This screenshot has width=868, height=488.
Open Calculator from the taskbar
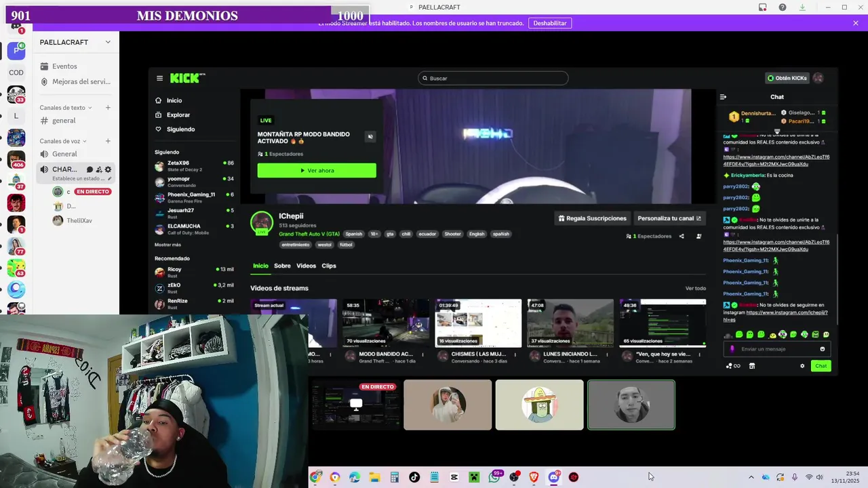pos(394,477)
